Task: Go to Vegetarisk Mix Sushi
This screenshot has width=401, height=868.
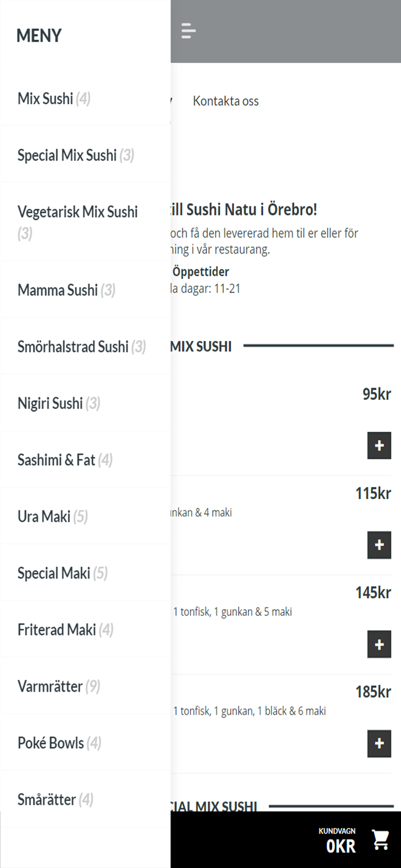Action: [86, 222]
